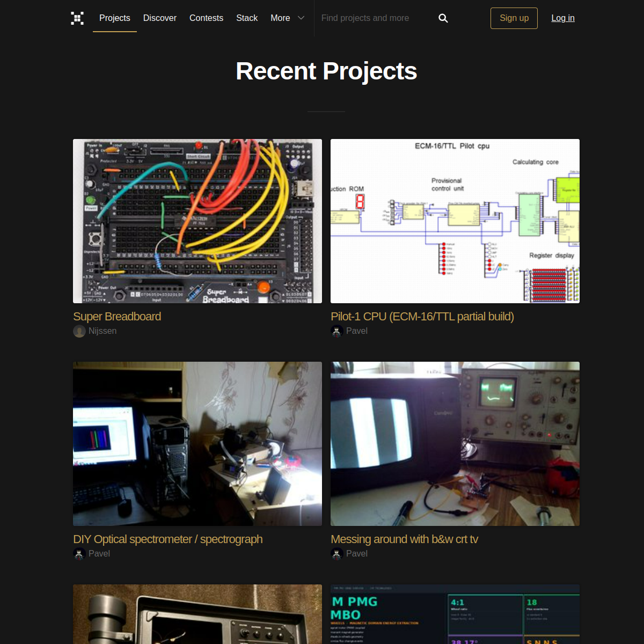
Task: Click Pavel's avatar under the crt tv project
Action: pos(336,553)
